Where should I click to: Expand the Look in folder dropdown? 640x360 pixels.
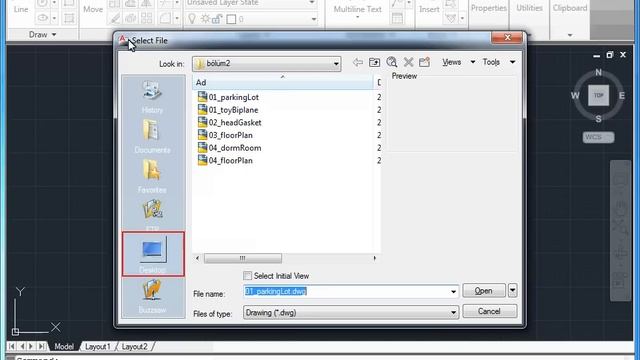336,64
